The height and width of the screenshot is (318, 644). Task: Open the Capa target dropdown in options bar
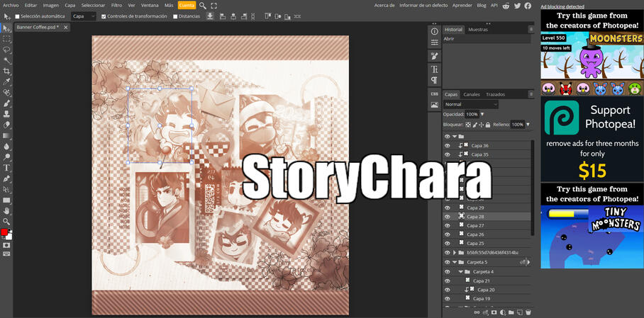point(84,16)
